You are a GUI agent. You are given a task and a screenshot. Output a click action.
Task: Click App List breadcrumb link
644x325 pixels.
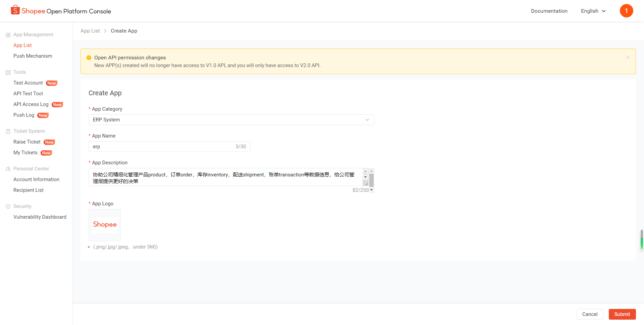[x=90, y=31]
